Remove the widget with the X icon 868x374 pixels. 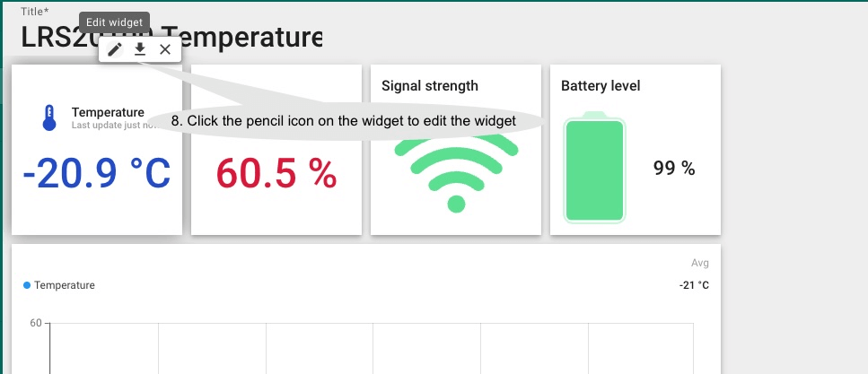(165, 50)
